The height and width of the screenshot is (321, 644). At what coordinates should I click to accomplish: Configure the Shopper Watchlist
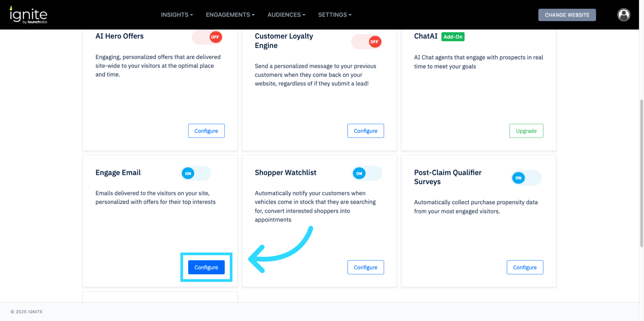pyautogui.click(x=365, y=267)
